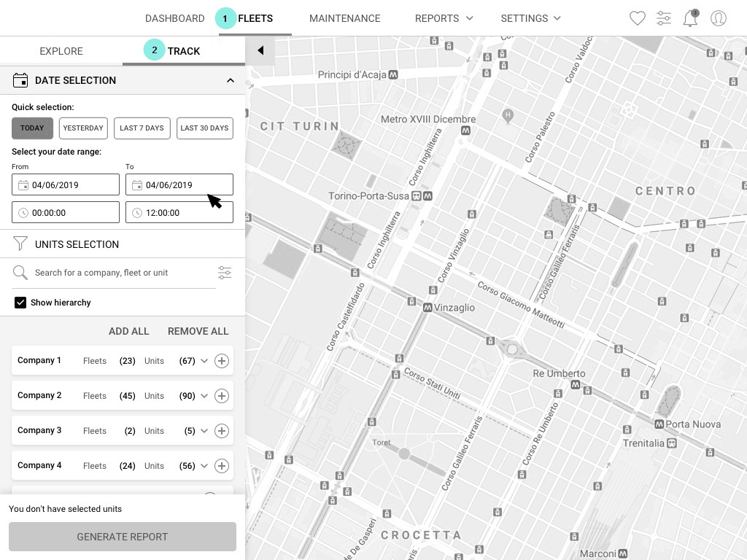The image size is (747, 560).
Task: Click the Vinzaglio metro marker on map
Action: pos(427,308)
